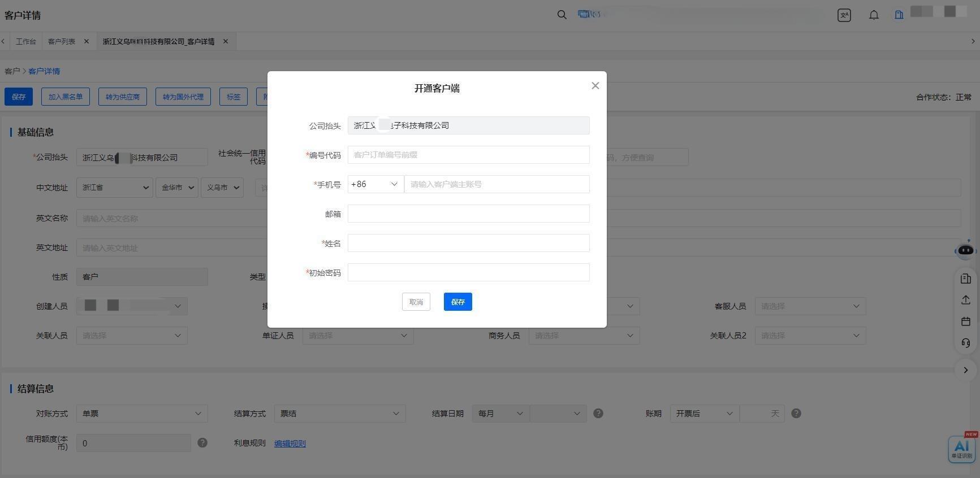Screen dimensions: 980x478
Task: Open 客服人员 dropdown
Action: [810, 306]
